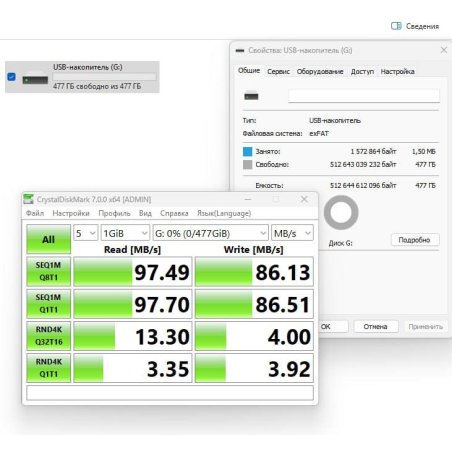The image size is (452, 452).
Task: Click the empty comment field in CrystalDiskMark
Action: click(x=170, y=392)
